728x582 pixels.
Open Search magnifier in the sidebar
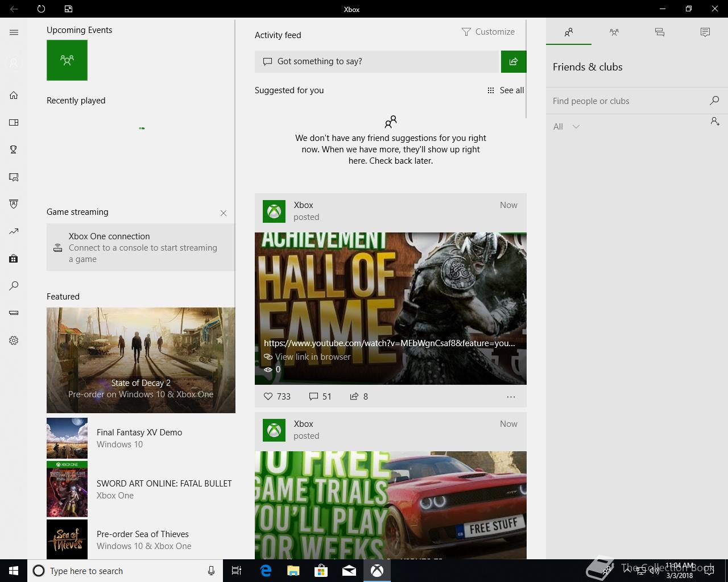tap(14, 286)
